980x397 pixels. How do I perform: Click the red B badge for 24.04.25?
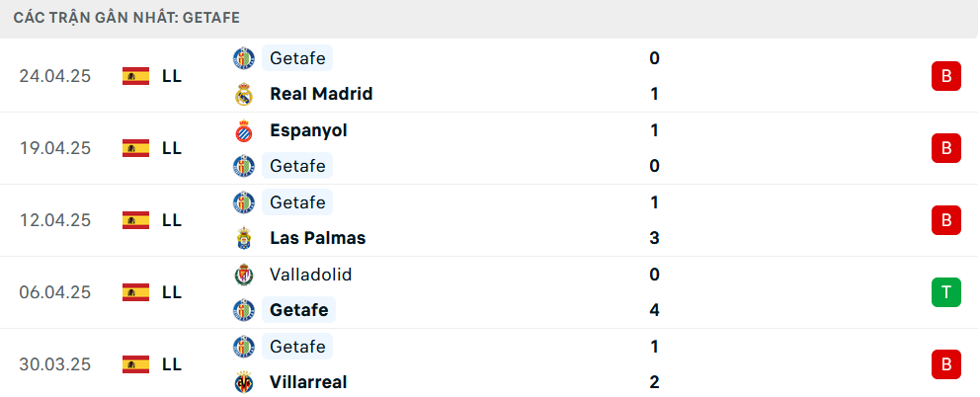click(946, 76)
